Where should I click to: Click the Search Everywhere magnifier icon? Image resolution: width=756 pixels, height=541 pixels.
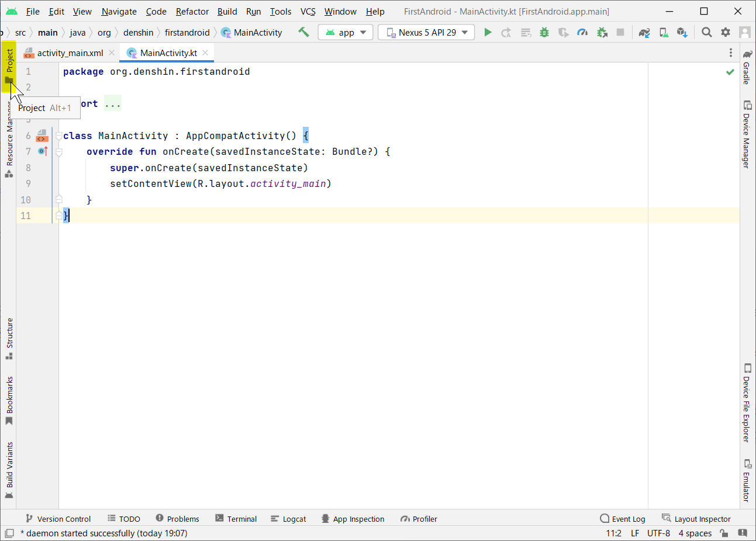707,32
